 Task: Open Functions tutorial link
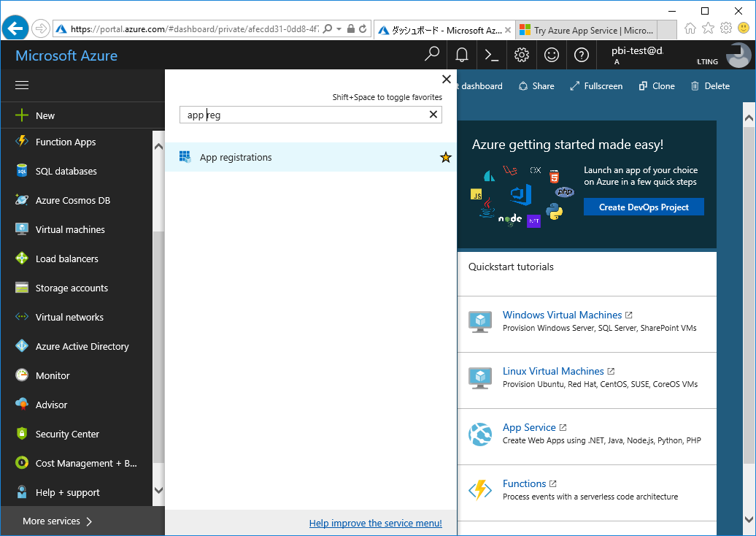pos(524,483)
